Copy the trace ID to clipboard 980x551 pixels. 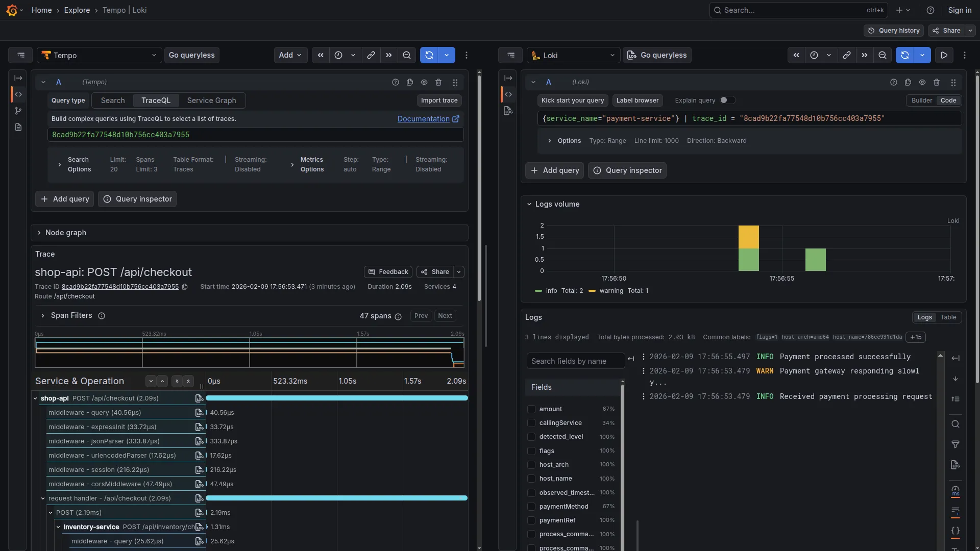(185, 287)
